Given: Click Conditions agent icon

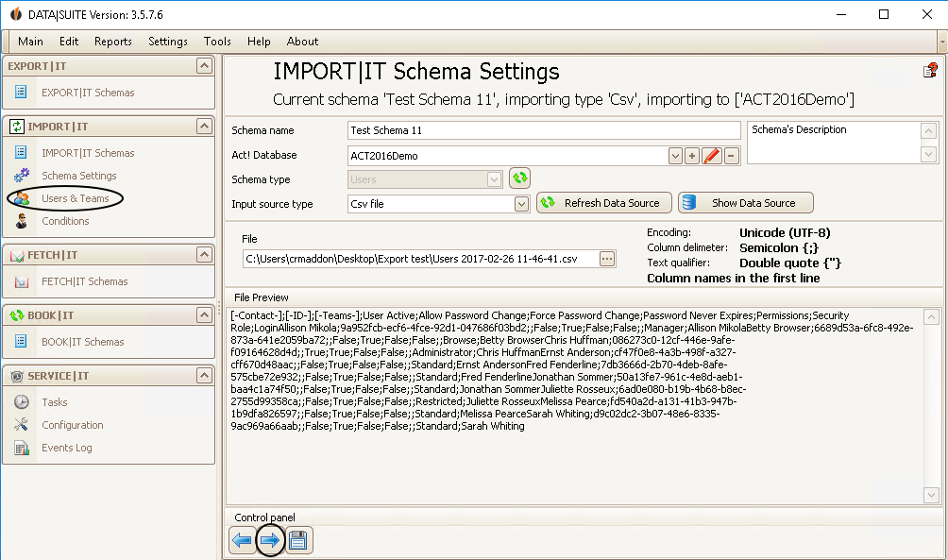Looking at the screenshot, I should (21, 221).
